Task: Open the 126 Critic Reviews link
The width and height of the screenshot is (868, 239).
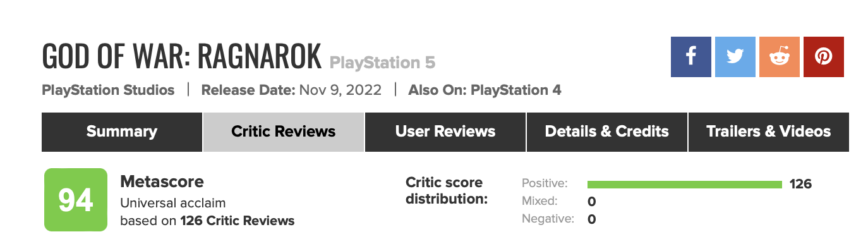Action: pyautogui.click(x=238, y=221)
